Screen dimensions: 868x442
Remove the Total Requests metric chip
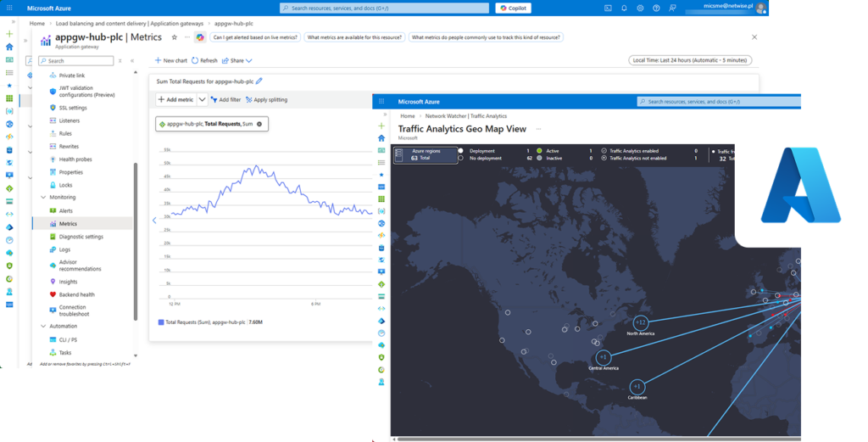click(259, 124)
